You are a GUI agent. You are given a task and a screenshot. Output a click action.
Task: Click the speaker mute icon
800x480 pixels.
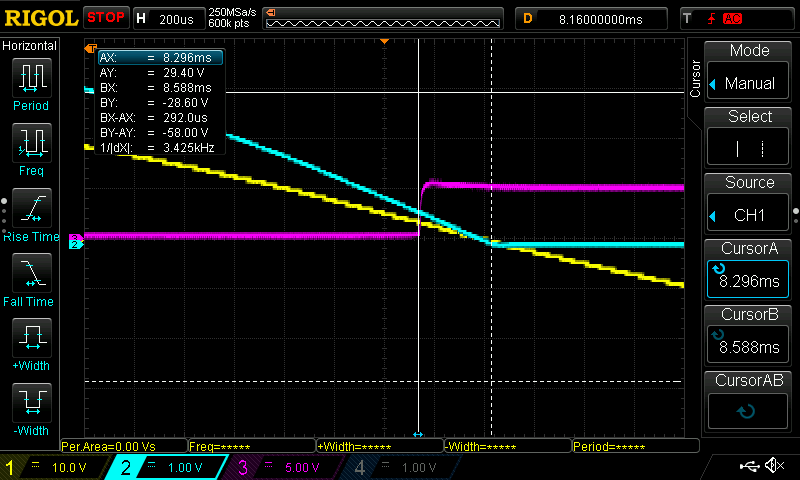pyautogui.click(x=773, y=466)
